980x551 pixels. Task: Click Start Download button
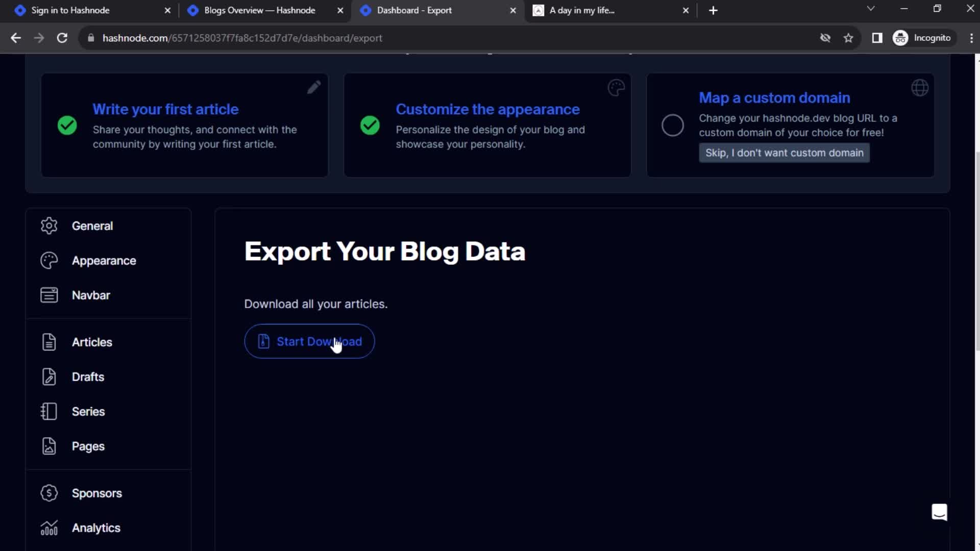[x=310, y=341]
